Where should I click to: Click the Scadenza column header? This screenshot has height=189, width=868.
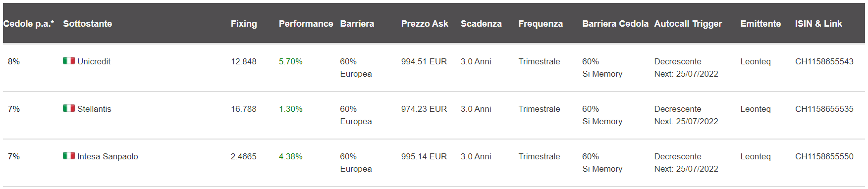pos(481,24)
